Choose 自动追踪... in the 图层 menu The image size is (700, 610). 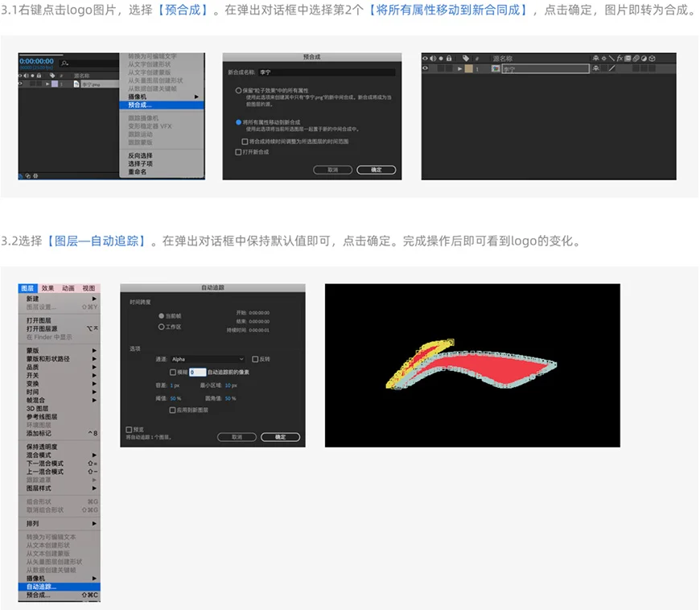click(60, 587)
